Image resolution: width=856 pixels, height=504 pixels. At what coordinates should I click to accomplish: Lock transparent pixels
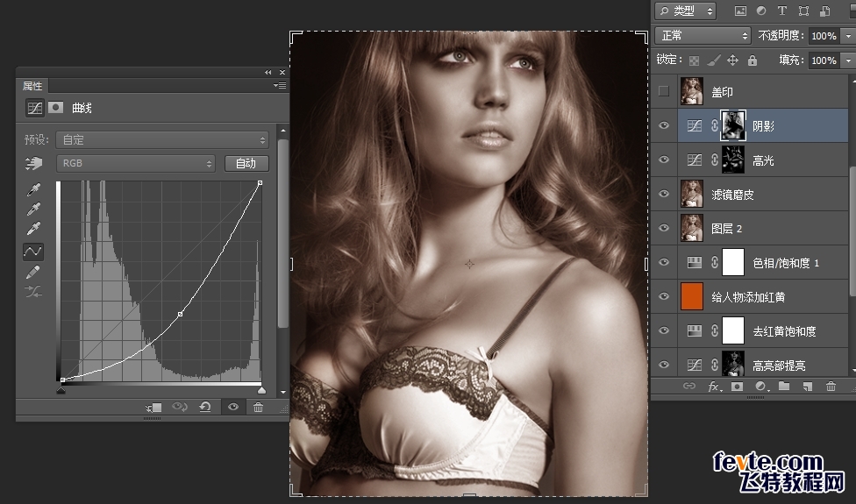pos(694,60)
